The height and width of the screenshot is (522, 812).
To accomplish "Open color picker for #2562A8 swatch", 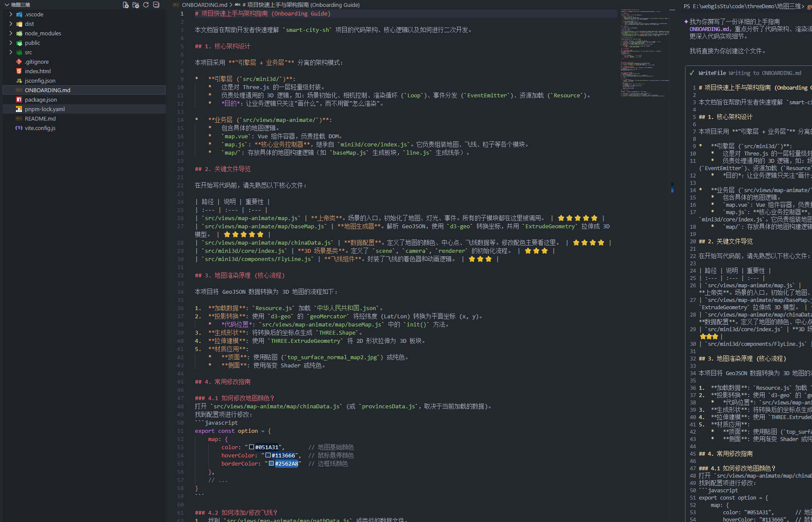I will [272, 463].
